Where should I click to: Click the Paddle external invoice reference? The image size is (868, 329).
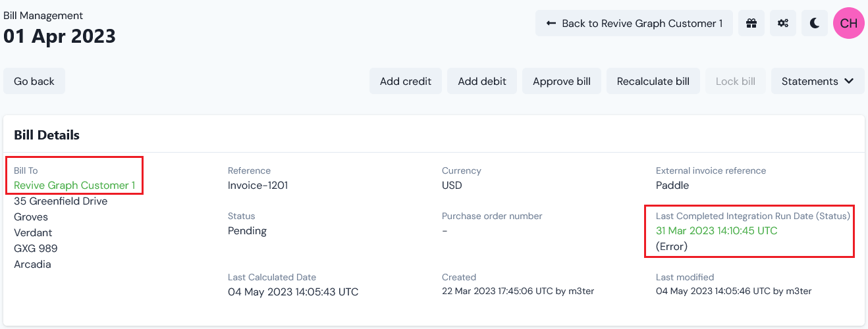[x=672, y=185]
